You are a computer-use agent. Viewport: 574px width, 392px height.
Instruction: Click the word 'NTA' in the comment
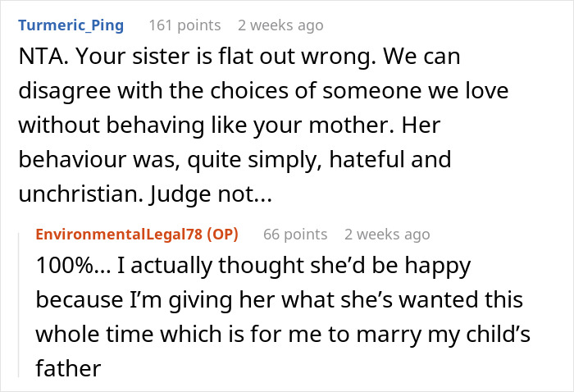pyautogui.click(x=39, y=60)
